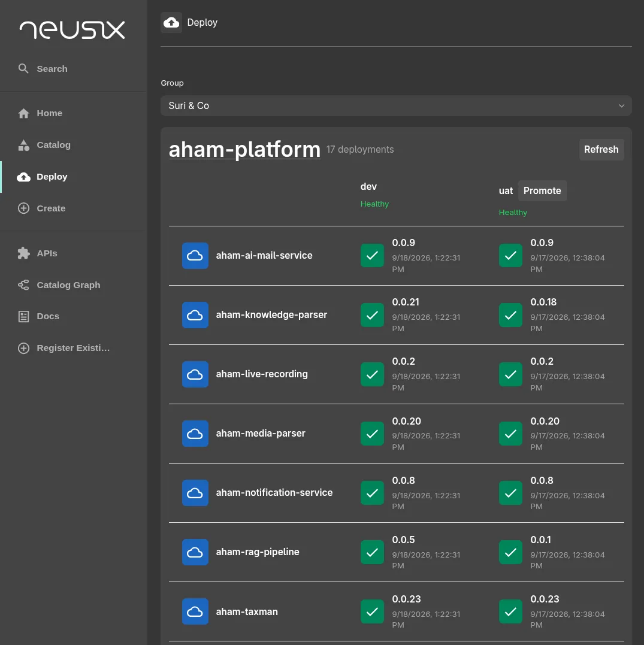This screenshot has width=644, height=645.
Task: Click the dev environment column header
Action: pyautogui.click(x=368, y=186)
